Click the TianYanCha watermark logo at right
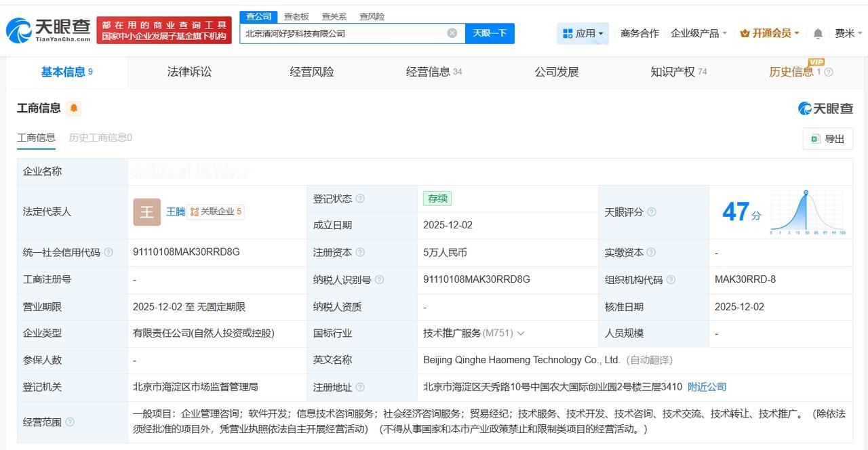Viewport: 868px width, 450px height. pyautogui.click(x=825, y=108)
